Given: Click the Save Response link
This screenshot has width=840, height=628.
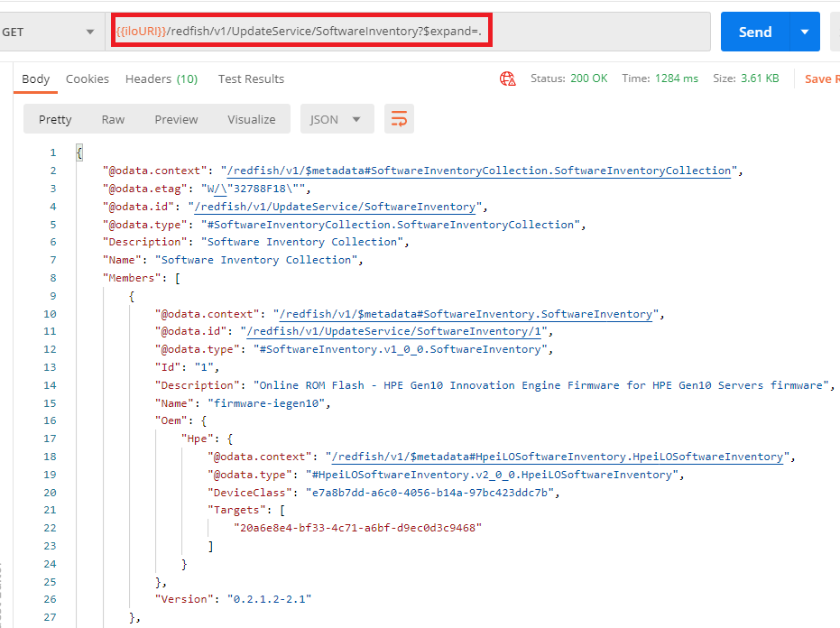Looking at the screenshot, I should [819, 78].
